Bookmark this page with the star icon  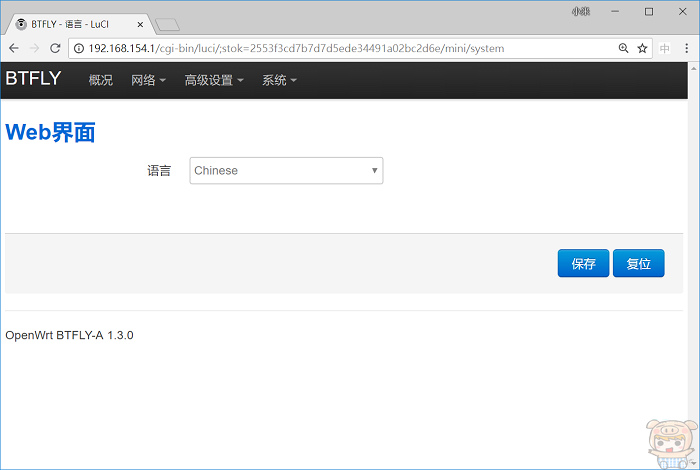[x=642, y=48]
